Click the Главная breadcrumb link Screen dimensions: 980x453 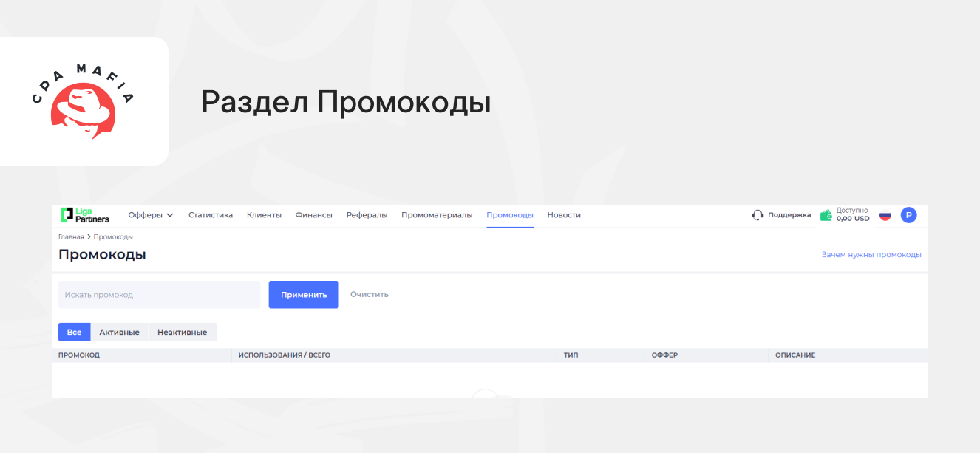click(x=71, y=237)
